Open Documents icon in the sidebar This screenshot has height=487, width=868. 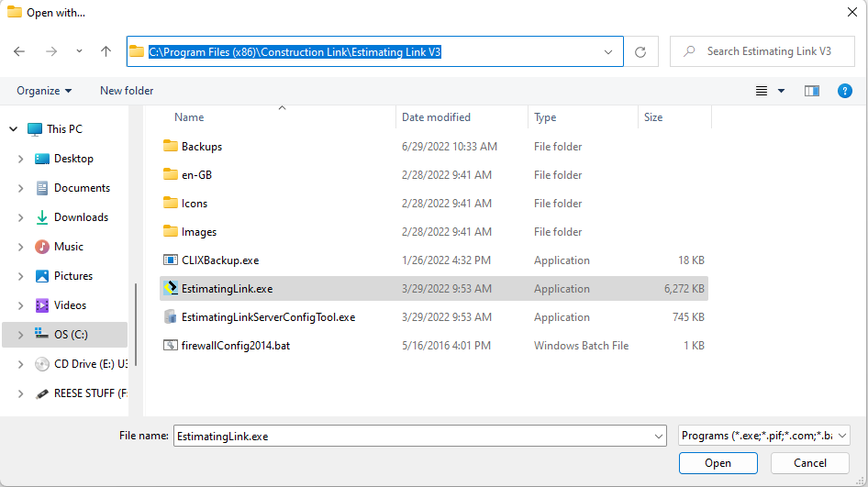[42, 188]
